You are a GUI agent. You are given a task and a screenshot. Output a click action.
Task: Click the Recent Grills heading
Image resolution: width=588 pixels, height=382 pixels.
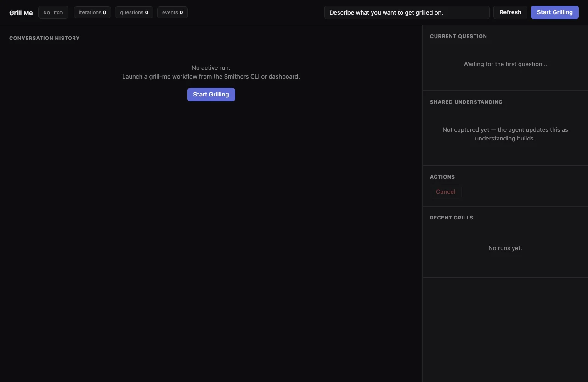pyautogui.click(x=452, y=218)
